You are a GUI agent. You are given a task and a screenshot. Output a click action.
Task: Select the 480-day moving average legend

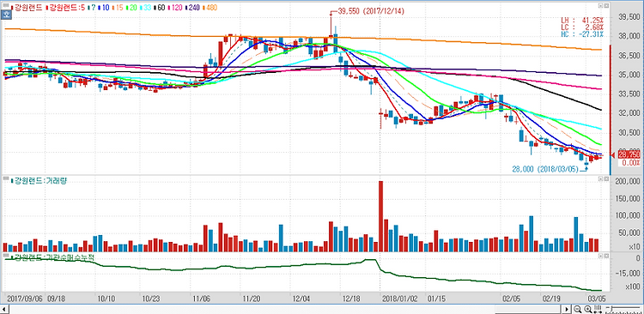[x=209, y=8]
